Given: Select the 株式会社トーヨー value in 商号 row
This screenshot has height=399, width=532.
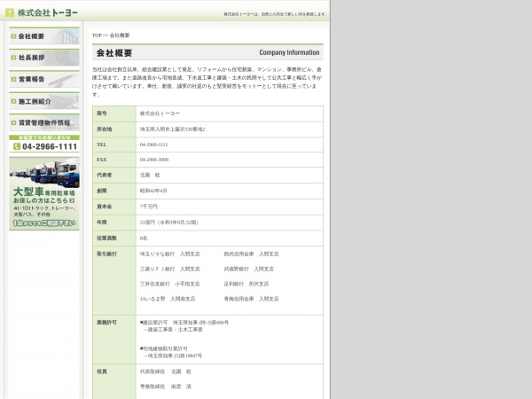Looking at the screenshot, I should [160, 113].
